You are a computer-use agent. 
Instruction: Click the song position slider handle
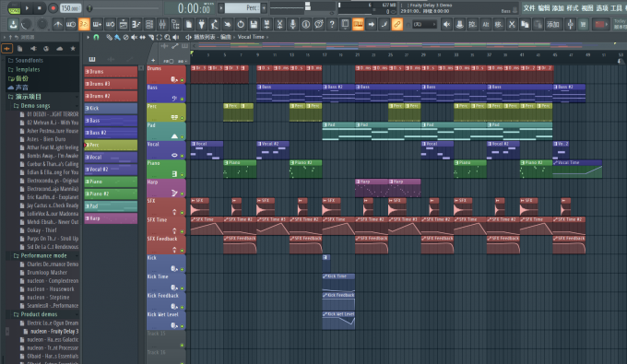[x=89, y=8]
